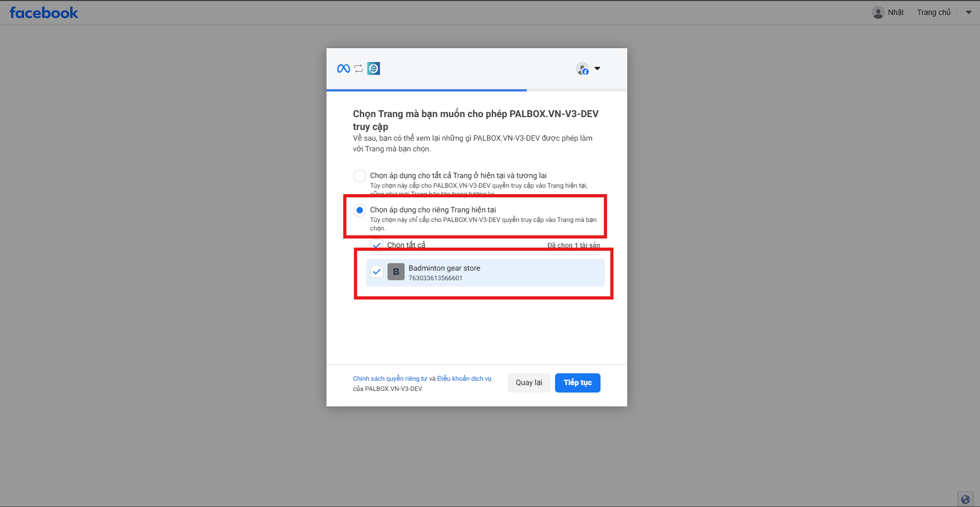Open the 'Chính sách quyền riêng tư' link

[390, 379]
